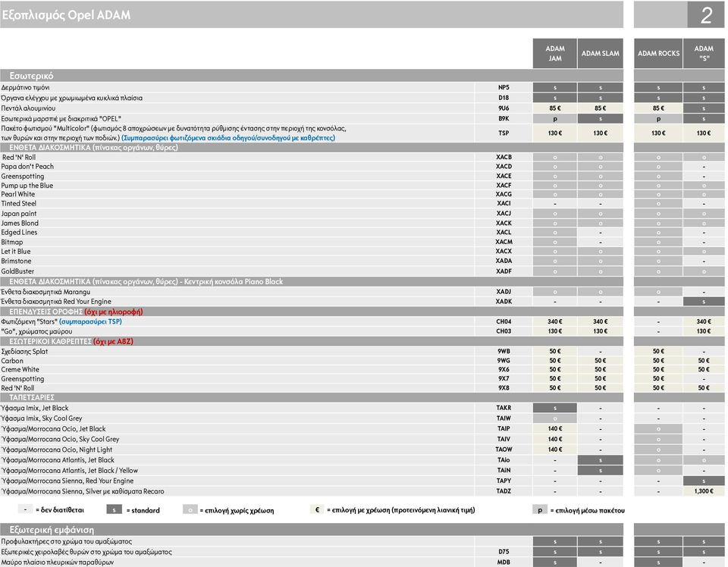Click the option code 'MDB'
The width and height of the screenshot is (728, 567).
click(504, 562)
